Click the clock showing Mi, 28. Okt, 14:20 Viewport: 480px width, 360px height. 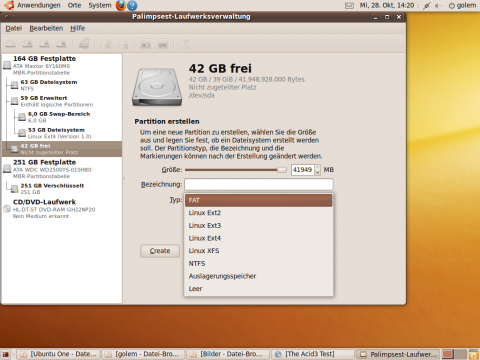[387, 5]
